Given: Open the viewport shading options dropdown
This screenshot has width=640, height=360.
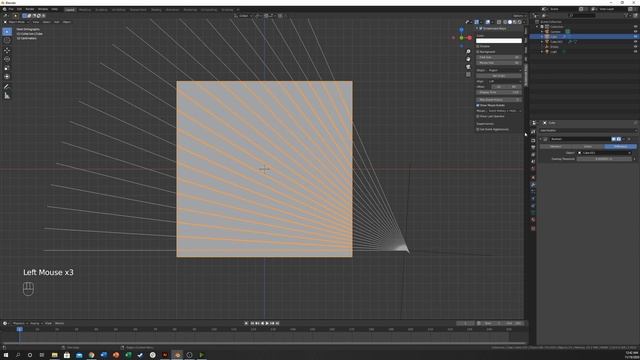Looking at the screenshot, I should tap(524, 22).
